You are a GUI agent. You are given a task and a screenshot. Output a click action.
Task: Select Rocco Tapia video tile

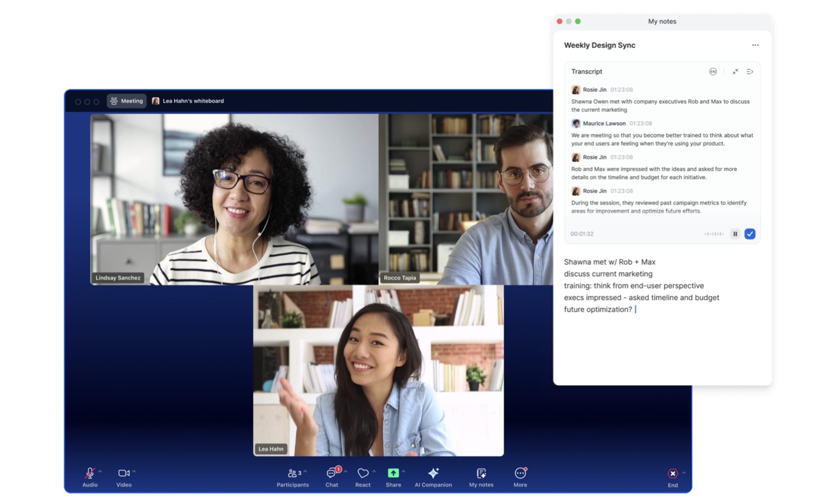pyautogui.click(x=466, y=199)
